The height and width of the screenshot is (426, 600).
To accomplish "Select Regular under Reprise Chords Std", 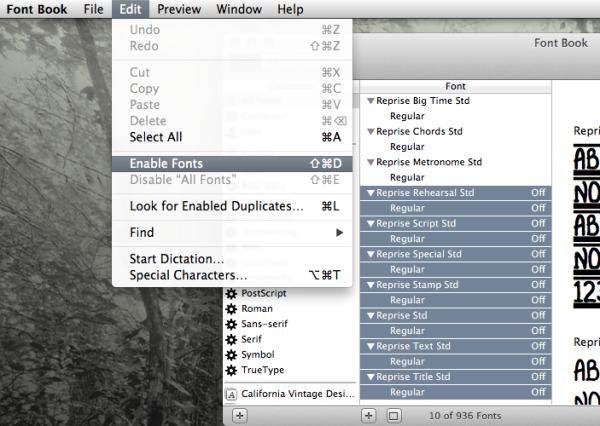I will coord(455,147).
